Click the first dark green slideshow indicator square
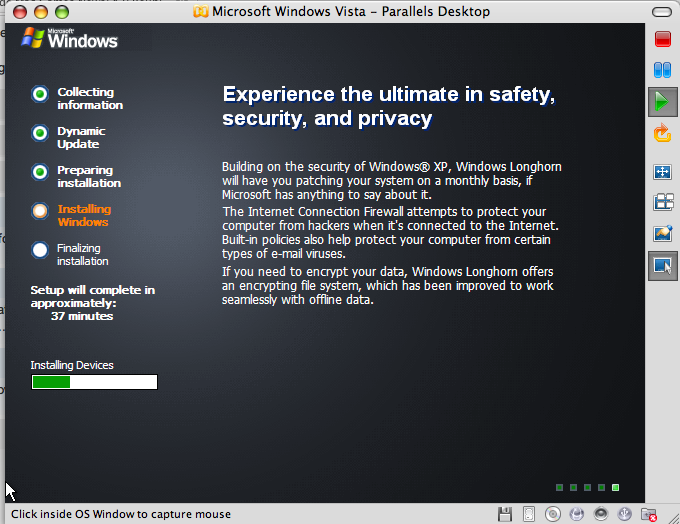The image size is (680, 524). (559, 488)
